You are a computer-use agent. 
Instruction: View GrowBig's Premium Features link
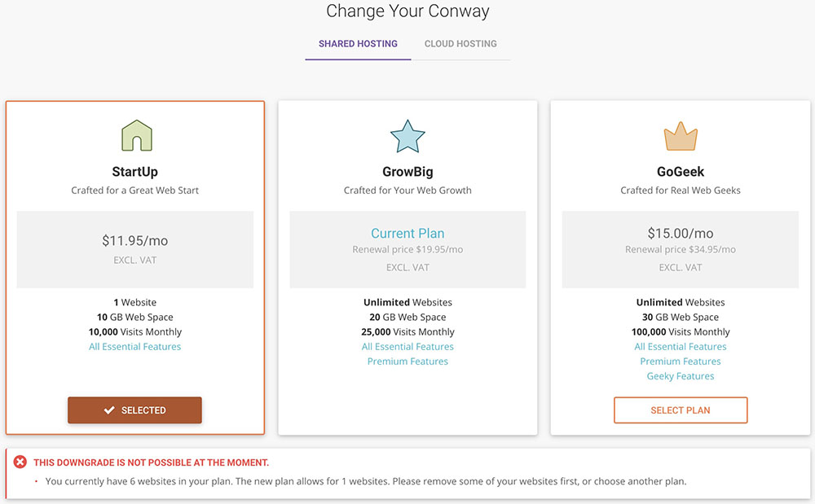click(407, 362)
